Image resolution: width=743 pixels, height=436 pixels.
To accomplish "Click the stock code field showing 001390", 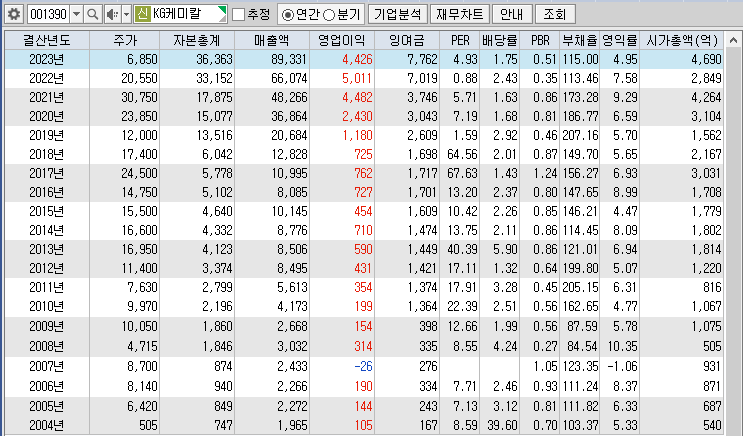I will tap(49, 14).
